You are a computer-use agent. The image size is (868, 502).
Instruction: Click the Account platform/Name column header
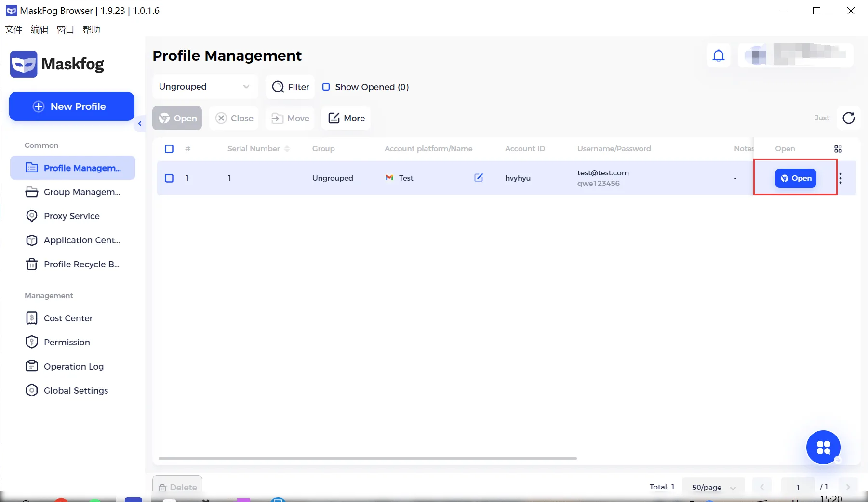tap(428, 149)
